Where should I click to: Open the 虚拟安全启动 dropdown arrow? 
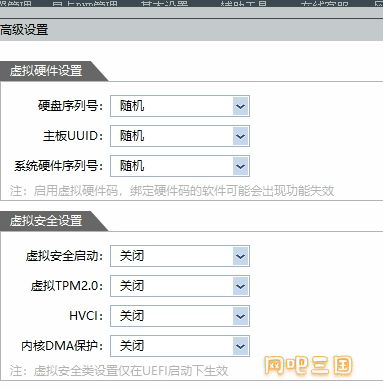coord(241,256)
